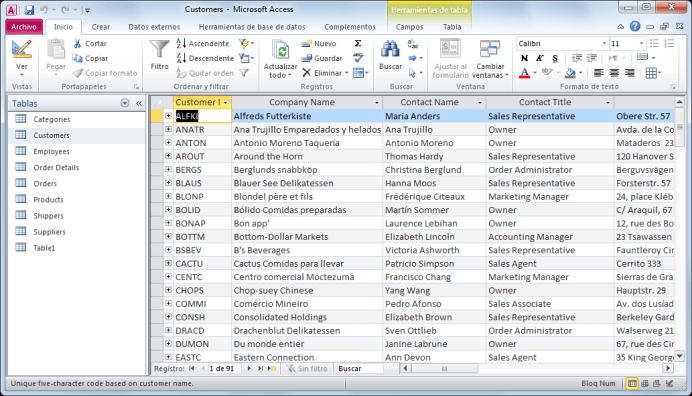The height and width of the screenshot is (396, 692).
Task: Click the Cambiar ventanas icon
Action: pos(490,49)
